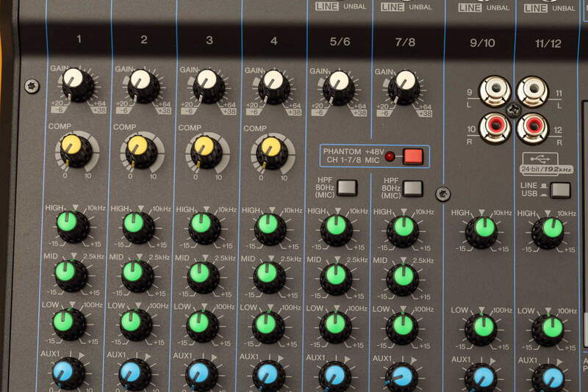Select the green HIGH EQ knob on channel 2
This screenshot has width=588, height=392.
(x=137, y=225)
